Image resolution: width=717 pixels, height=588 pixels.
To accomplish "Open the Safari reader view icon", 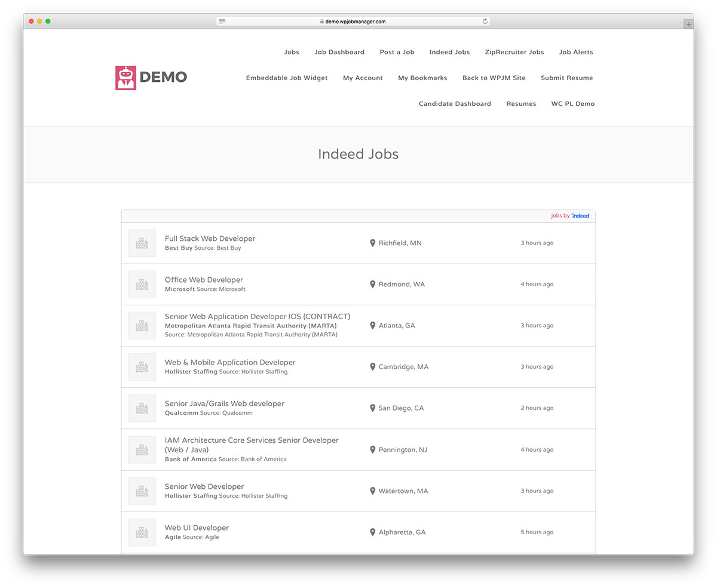I will point(222,21).
